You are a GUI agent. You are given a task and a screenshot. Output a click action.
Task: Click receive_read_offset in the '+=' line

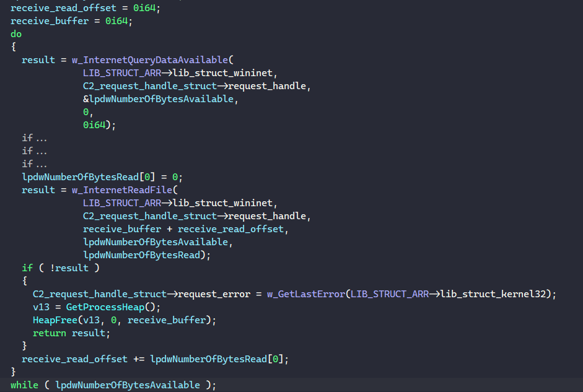74,359
